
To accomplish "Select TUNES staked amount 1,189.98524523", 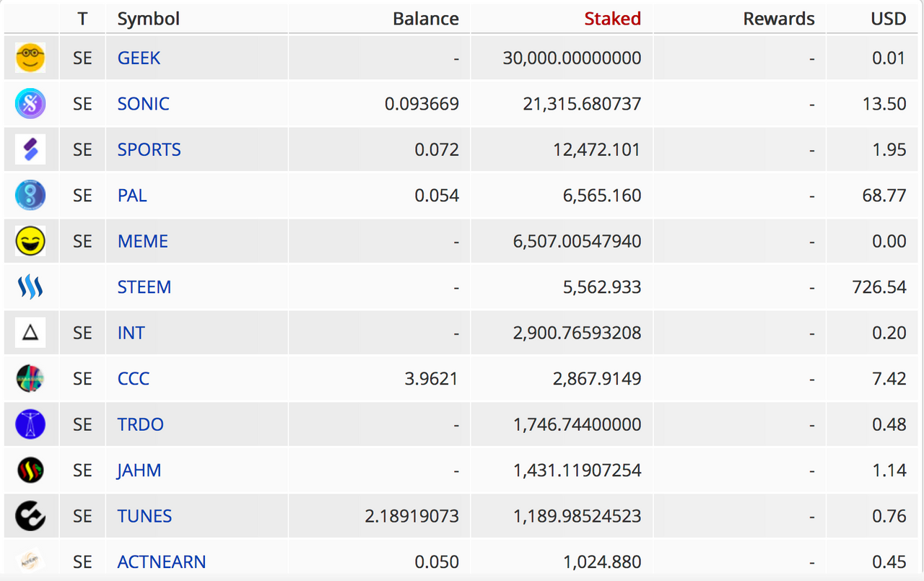I will (x=577, y=516).
